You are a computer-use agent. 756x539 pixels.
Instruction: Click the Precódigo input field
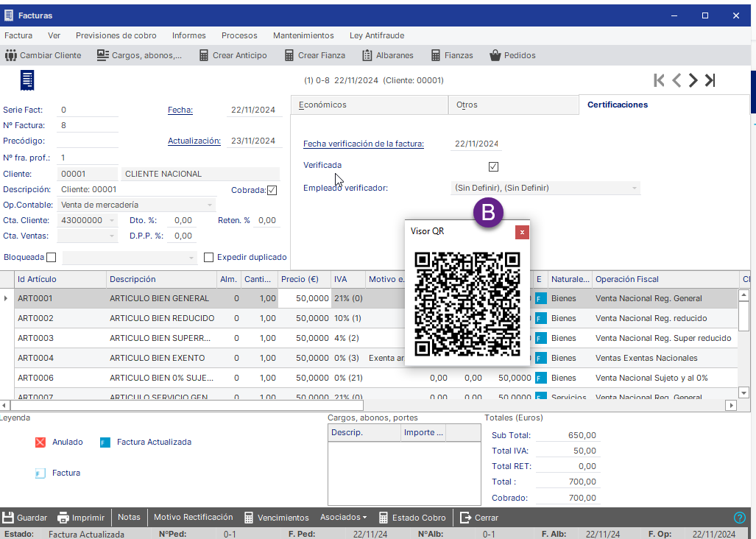[x=88, y=141]
